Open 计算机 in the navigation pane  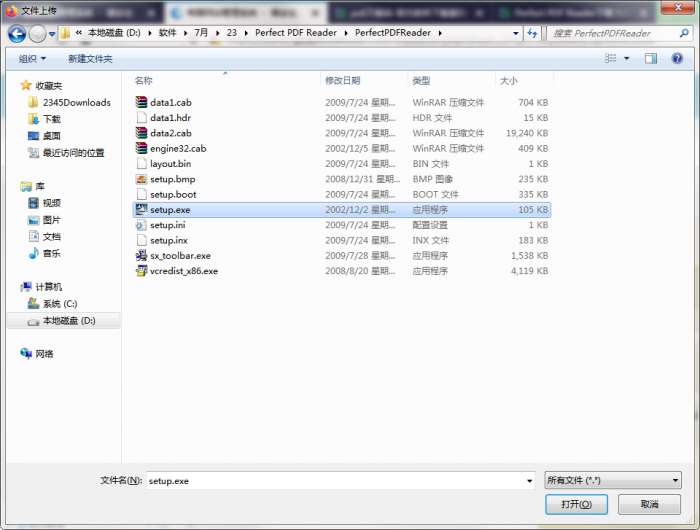[x=48, y=287]
